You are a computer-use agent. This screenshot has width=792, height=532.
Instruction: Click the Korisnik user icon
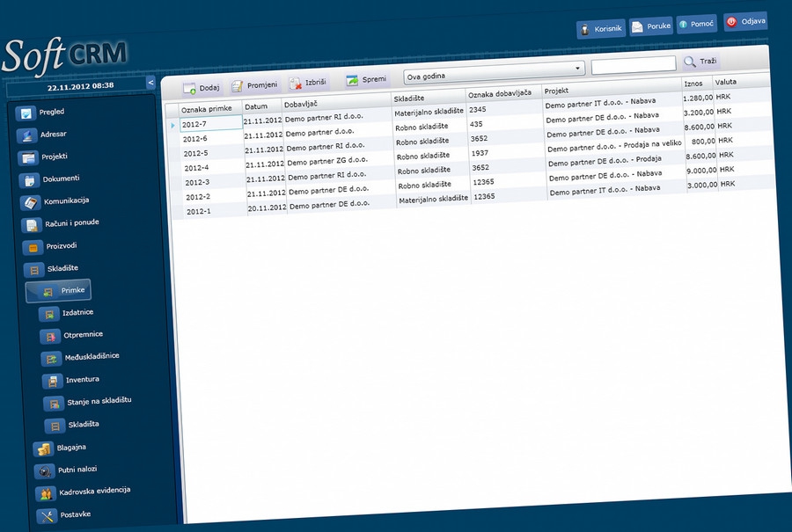click(585, 29)
